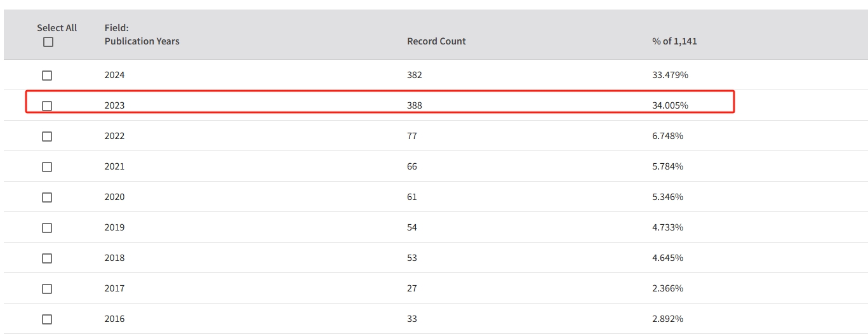868x334 pixels.
Task: Click the 388 record count value
Action: pos(414,105)
